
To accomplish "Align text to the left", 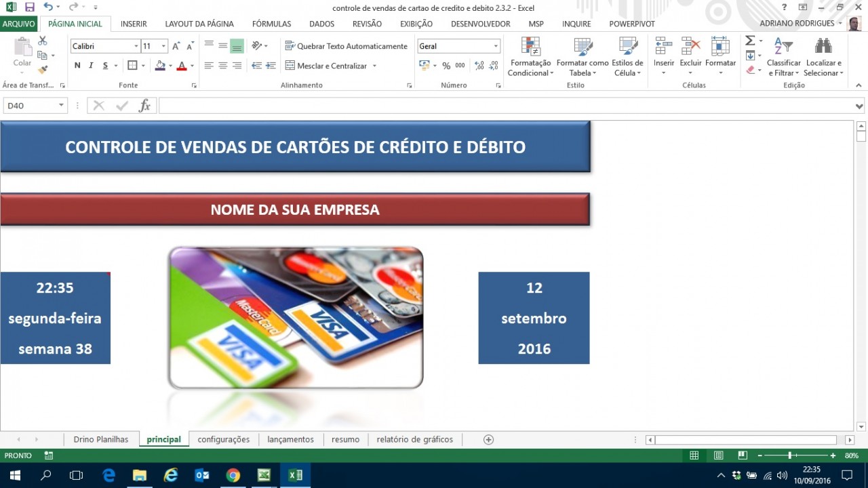I will pyautogui.click(x=209, y=66).
